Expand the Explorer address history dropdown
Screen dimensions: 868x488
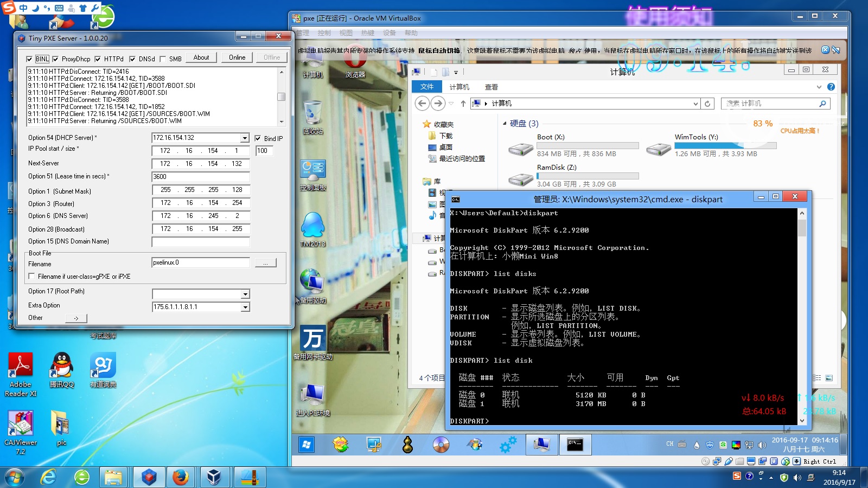pyautogui.click(x=695, y=104)
